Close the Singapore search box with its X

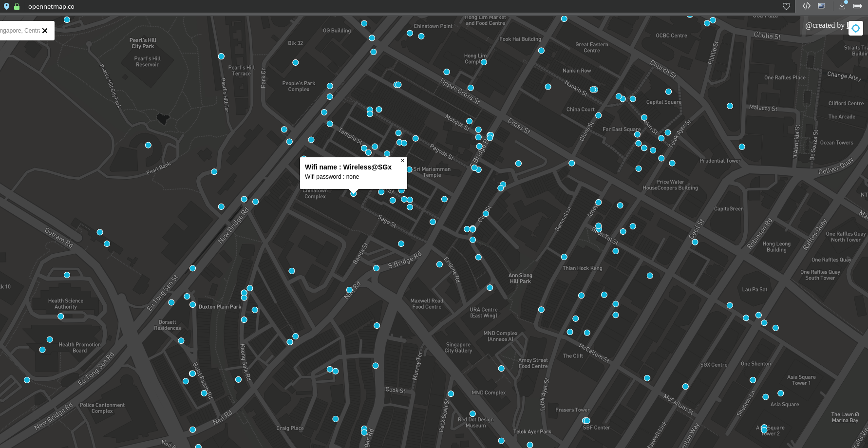pyautogui.click(x=44, y=30)
